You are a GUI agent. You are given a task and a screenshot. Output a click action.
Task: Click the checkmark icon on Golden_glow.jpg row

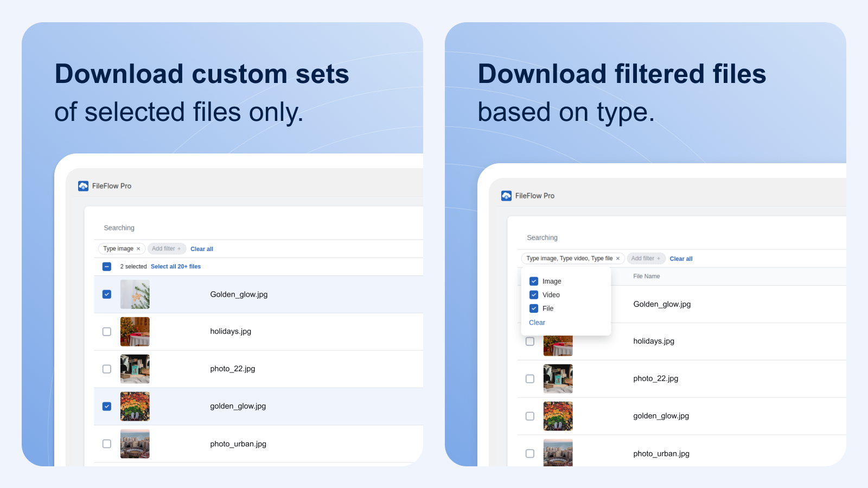(106, 294)
